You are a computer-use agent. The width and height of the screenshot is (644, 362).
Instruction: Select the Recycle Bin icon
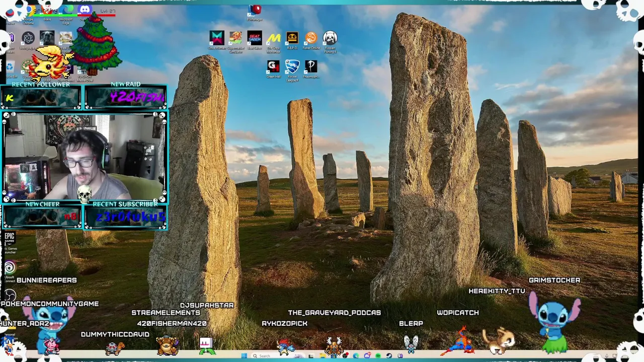point(10,69)
